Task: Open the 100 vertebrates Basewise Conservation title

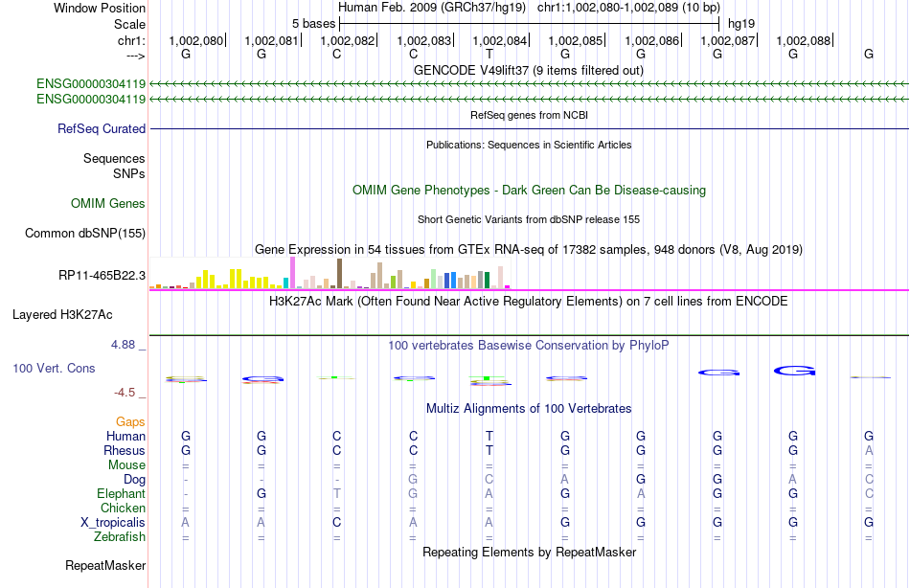Action: click(529, 346)
